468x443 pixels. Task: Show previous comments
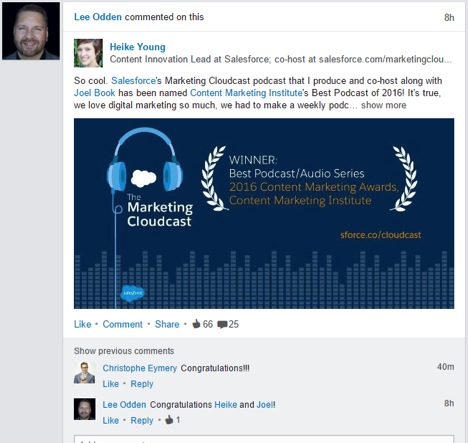[x=124, y=351]
